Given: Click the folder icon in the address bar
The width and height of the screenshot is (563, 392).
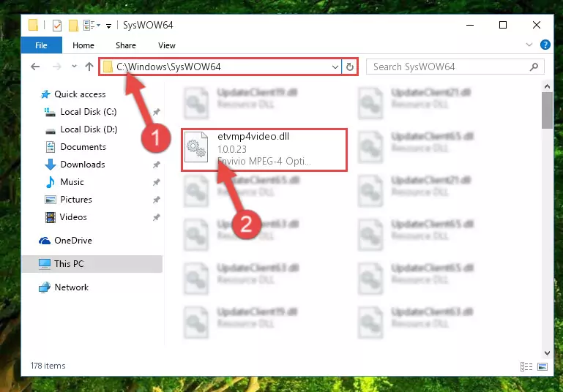Looking at the screenshot, I should click(x=108, y=67).
